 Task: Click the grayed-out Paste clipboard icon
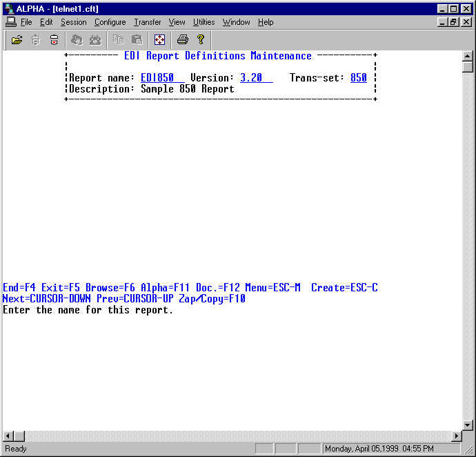(137, 40)
